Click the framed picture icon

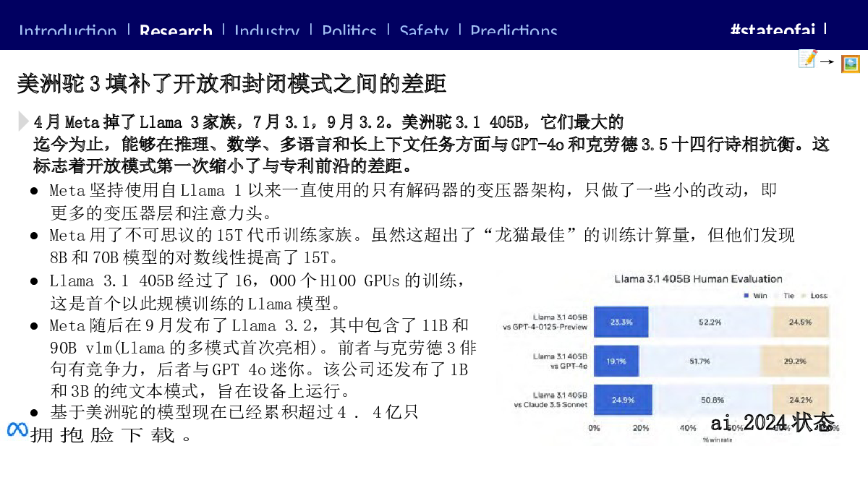click(850, 64)
